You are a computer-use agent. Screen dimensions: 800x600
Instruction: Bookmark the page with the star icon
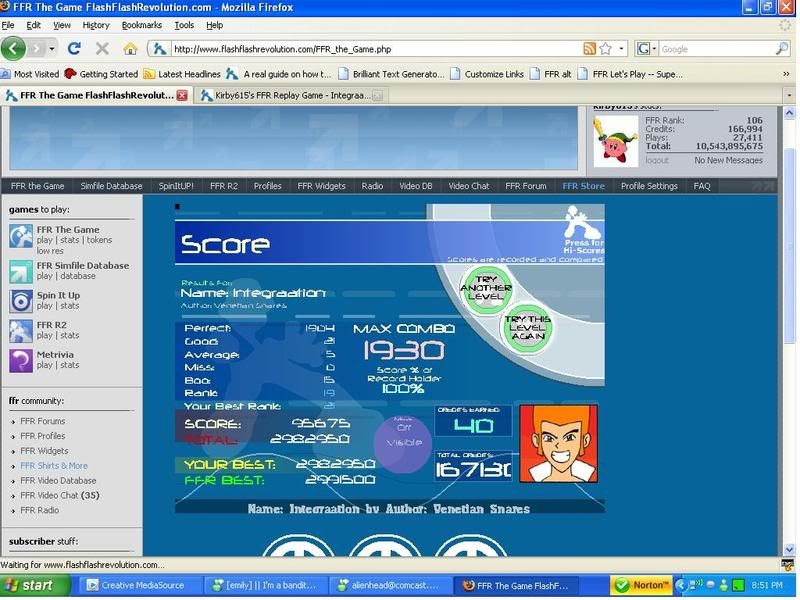click(606, 48)
